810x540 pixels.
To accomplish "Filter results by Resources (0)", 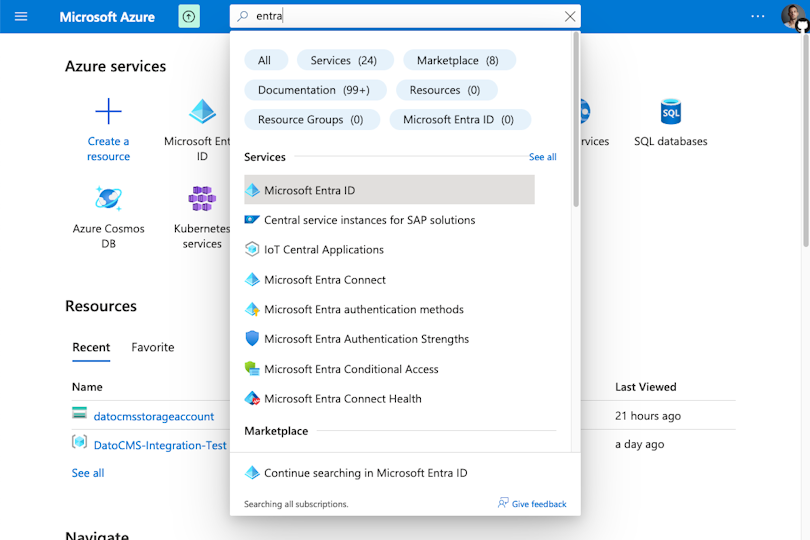I will coord(445,90).
